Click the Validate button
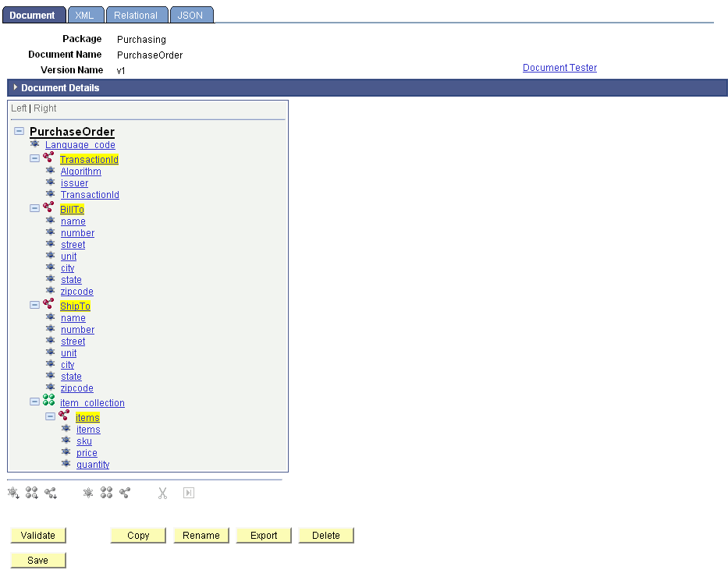Screen dimensions: 728x577 click(37, 535)
